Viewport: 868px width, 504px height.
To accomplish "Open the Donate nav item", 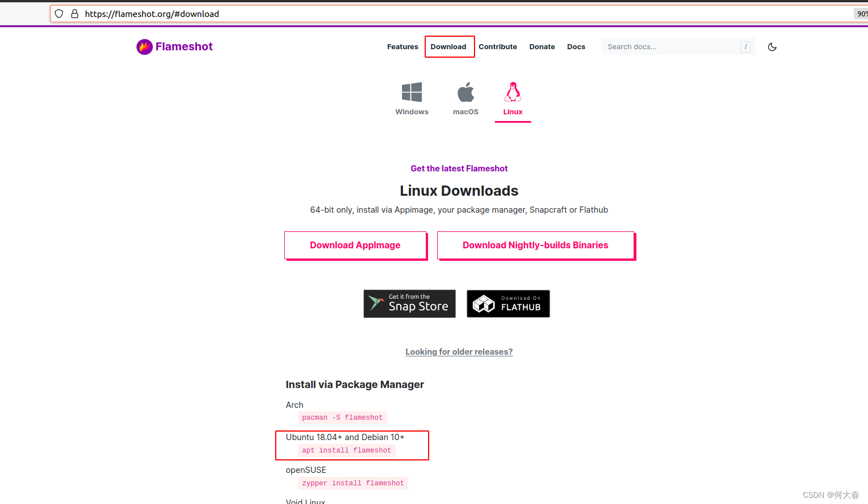I will [542, 47].
